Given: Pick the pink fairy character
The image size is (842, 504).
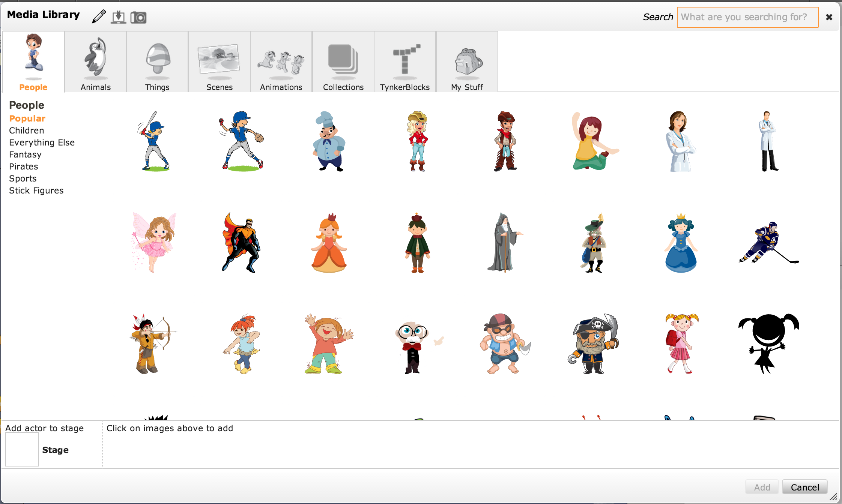Looking at the screenshot, I should (x=154, y=242).
